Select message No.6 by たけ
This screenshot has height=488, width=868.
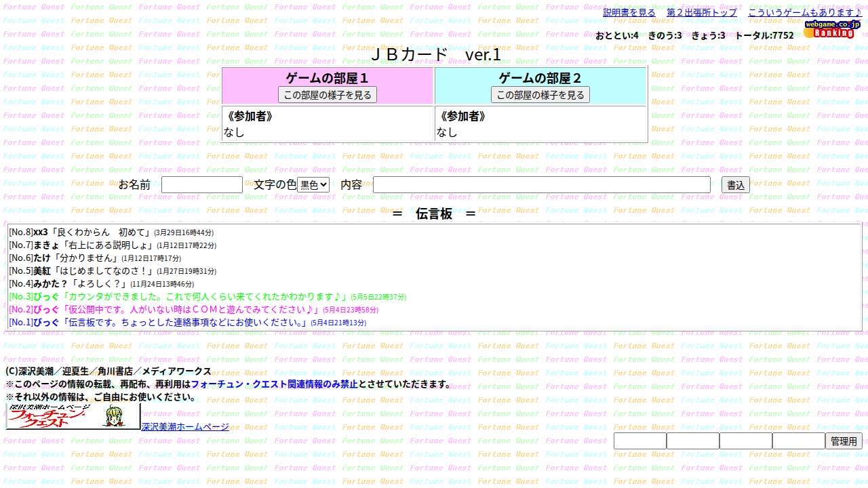point(95,258)
